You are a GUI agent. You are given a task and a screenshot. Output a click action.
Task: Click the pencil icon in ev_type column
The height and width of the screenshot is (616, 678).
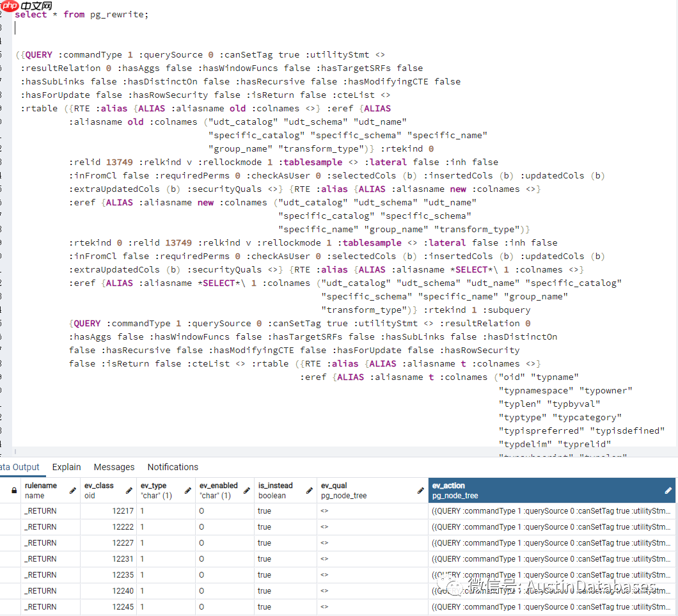click(188, 491)
